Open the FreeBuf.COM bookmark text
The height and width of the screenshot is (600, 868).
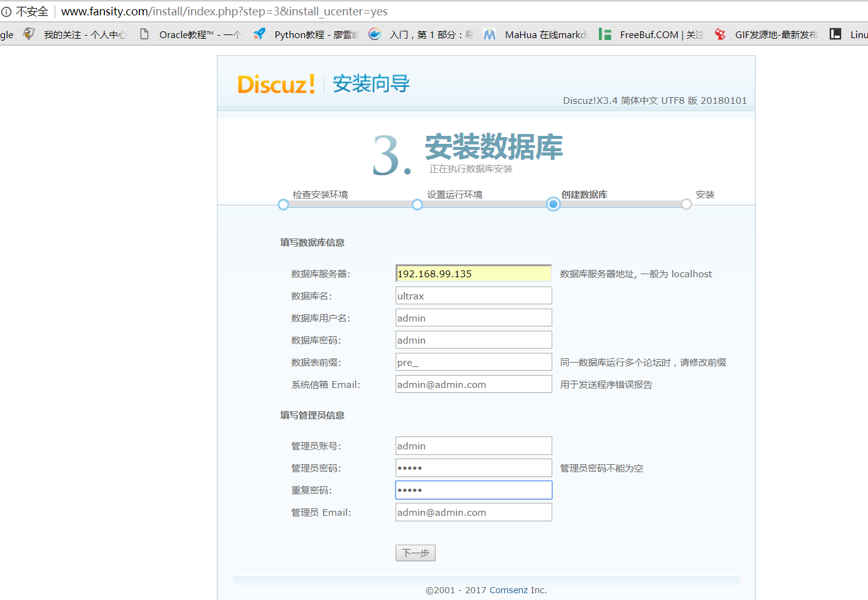[662, 34]
